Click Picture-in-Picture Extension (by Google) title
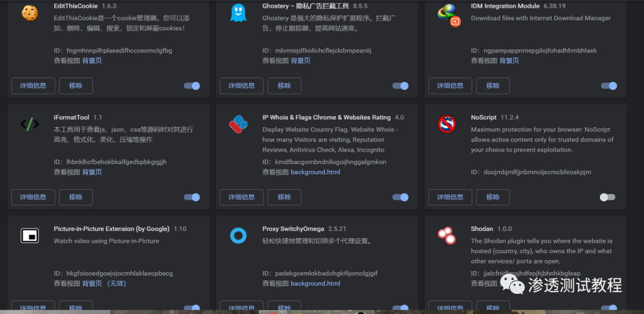The height and width of the screenshot is (314, 644). tap(112, 229)
